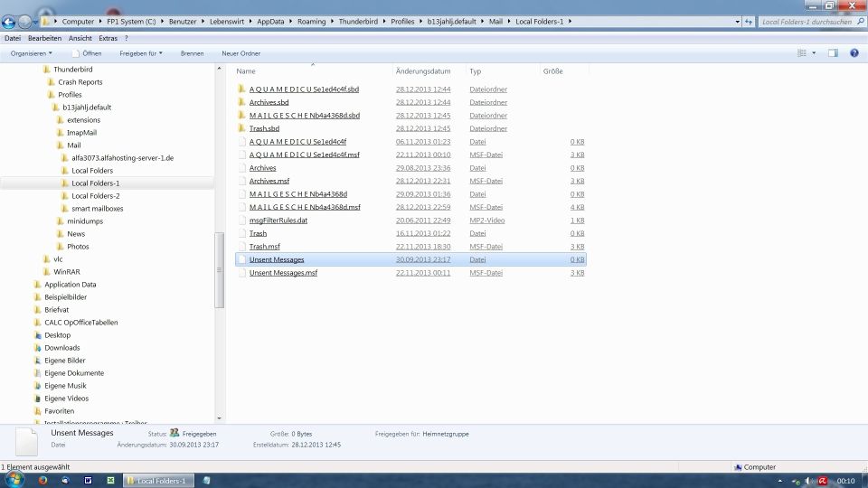Click the clock in the system tray
This screenshot has height=488, width=868.
pos(845,481)
